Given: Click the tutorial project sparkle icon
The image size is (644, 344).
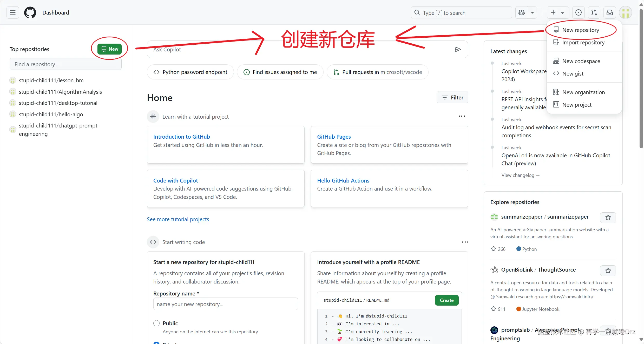Looking at the screenshot, I should [x=153, y=117].
